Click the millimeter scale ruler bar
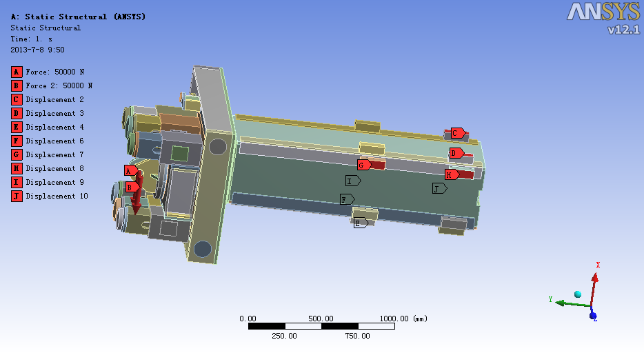 pyautogui.click(x=321, y=326)
